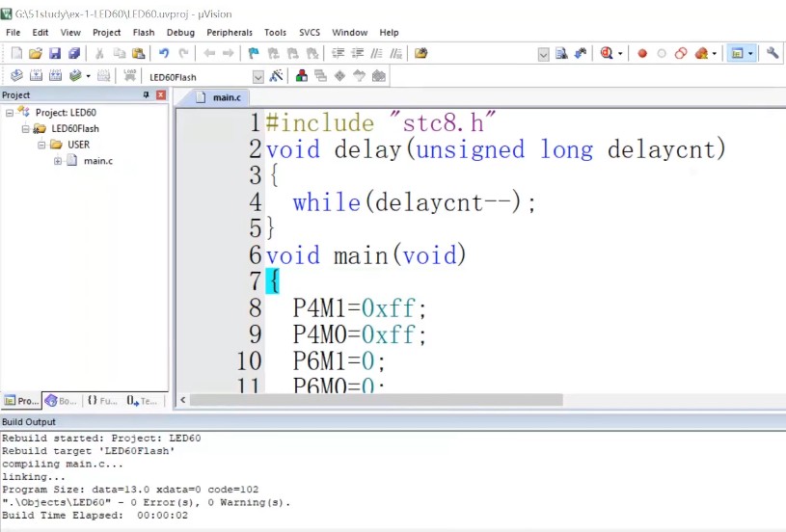Image resolution: width=786 pixels, height=532 pixels.
Task: Click the Undo arrow icon
Action: click(163, 54)
